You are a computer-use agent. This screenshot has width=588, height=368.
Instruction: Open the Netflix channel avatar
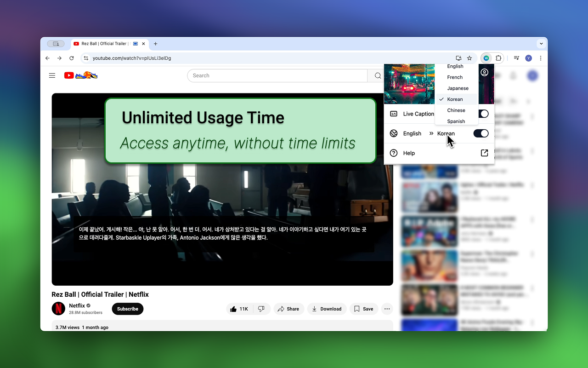(59, 308)
